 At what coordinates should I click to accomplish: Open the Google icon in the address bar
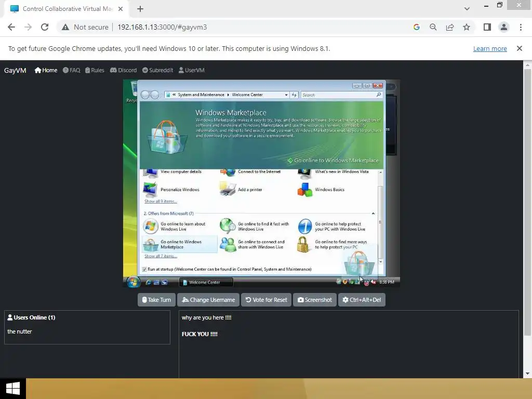(x=416, y=27)
